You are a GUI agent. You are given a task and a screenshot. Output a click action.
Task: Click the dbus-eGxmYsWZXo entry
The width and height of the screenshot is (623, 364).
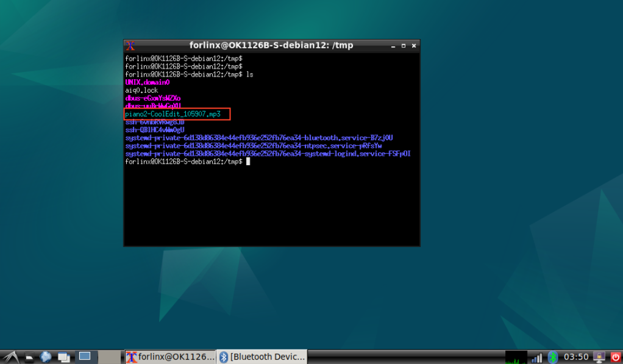coord(153,98)
